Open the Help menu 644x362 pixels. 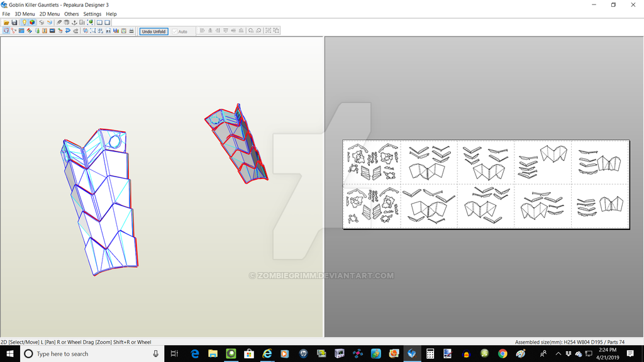[x=111, y=14]
